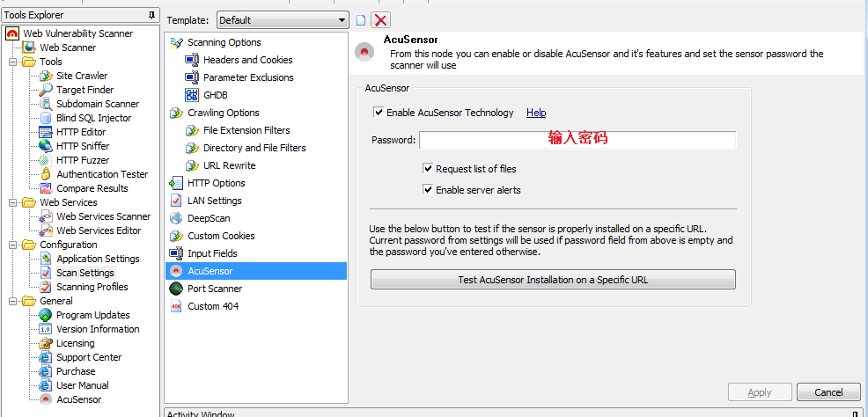868x417 pixels.
Task: Click Test AcuSensor Installation on a Specific URL
Action: click(553, 279)
